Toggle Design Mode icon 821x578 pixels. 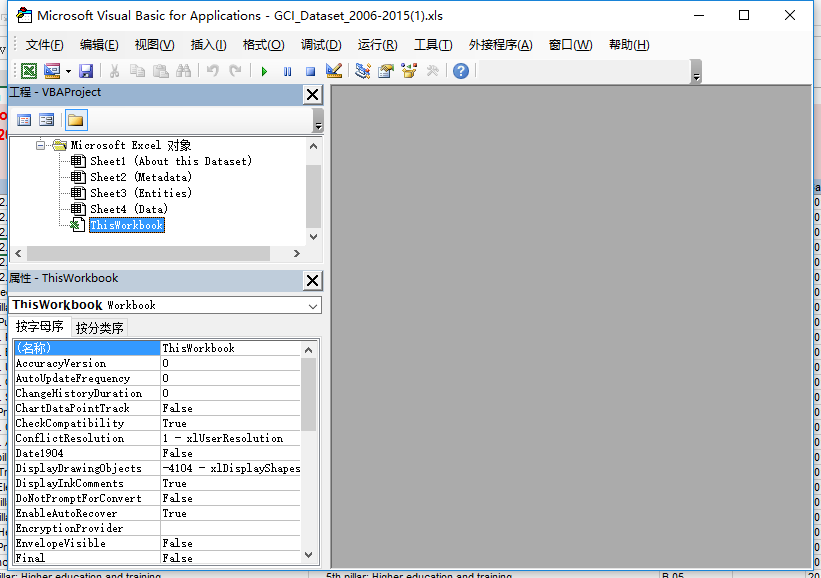(x=334, y=71)
